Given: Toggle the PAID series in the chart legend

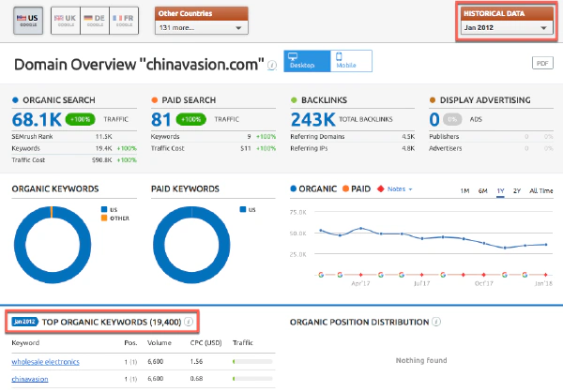Looking at the screenshot, I should pyautogui.click(x=357, y=188).
